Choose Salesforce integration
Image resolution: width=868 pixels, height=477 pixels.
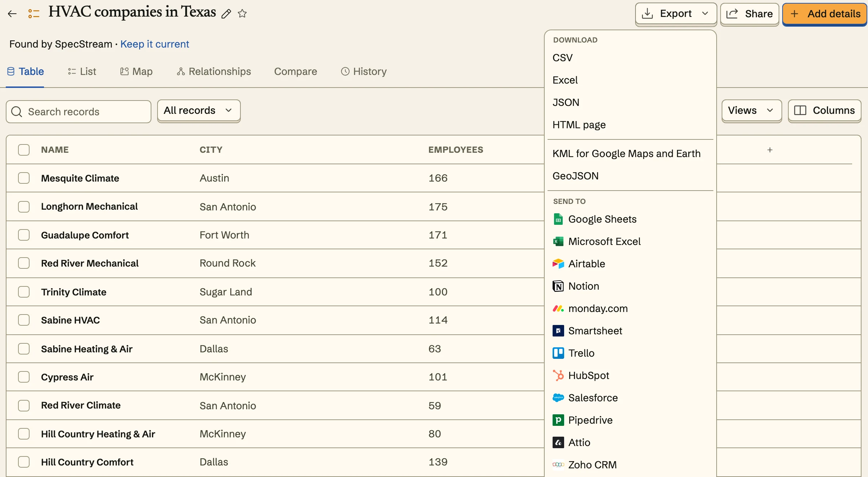[630, 398]
